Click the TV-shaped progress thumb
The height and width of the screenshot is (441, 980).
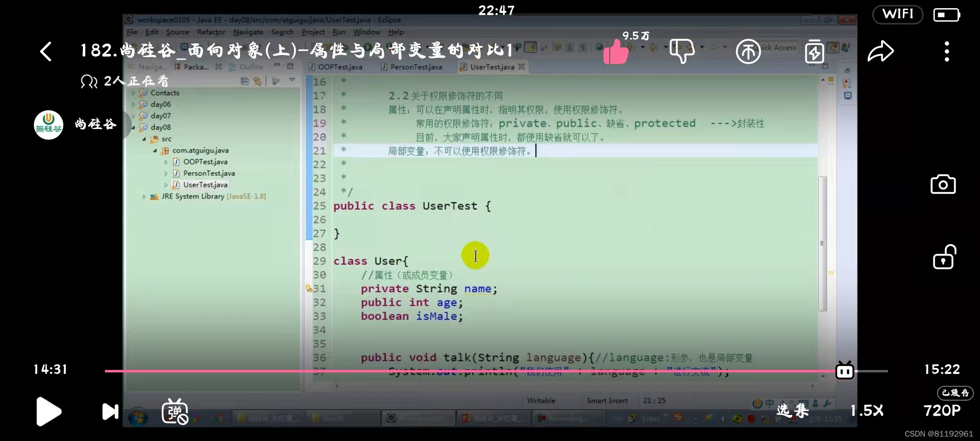click(844, 370)
